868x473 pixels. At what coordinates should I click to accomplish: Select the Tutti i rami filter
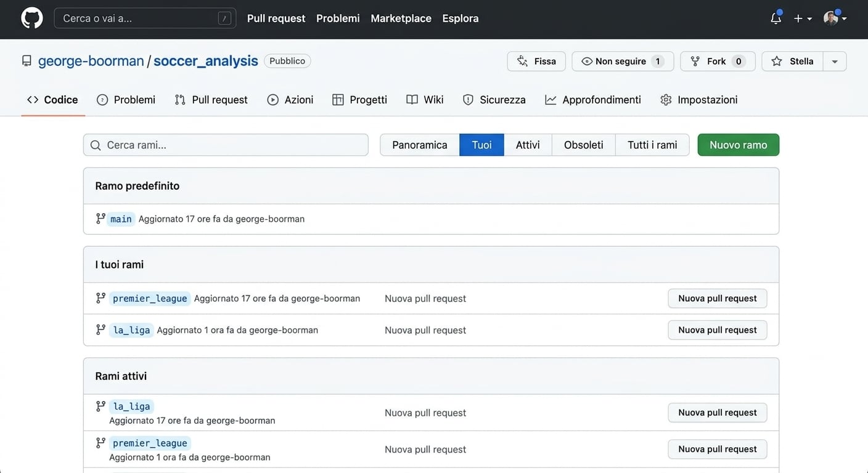652,145
